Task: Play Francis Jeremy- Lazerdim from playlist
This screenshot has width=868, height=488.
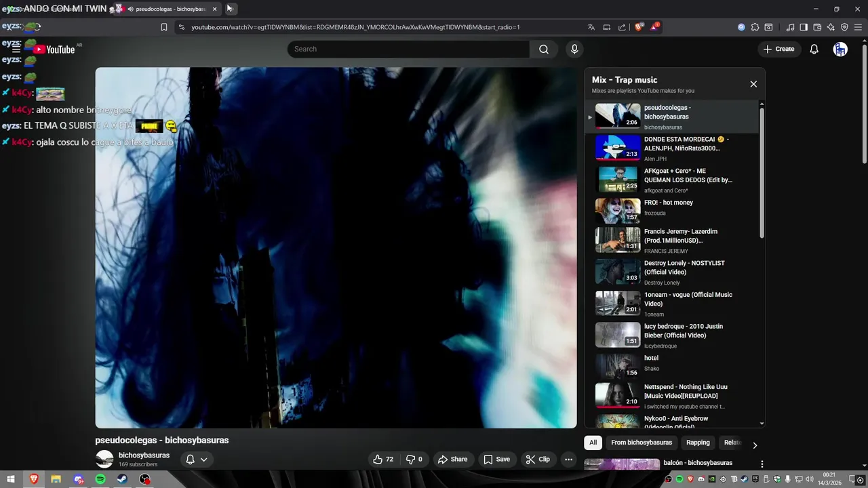Action: 672,241
